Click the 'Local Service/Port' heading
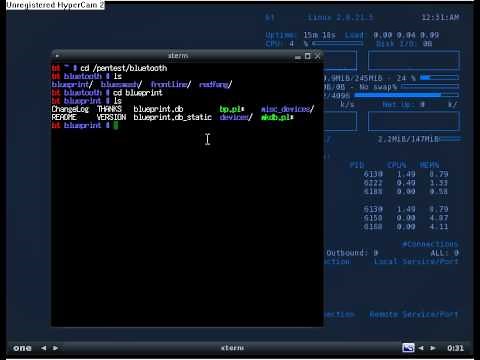 click(x=416, y=262)
